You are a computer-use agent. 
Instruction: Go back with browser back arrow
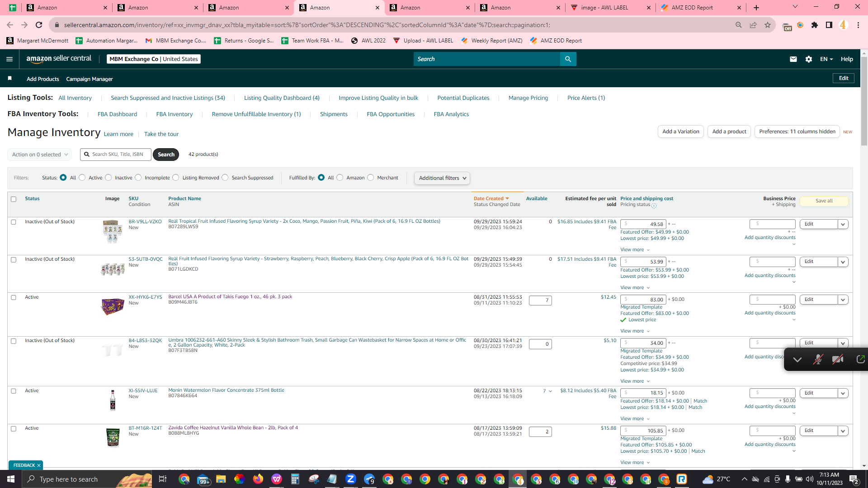[x=10, y=25]
